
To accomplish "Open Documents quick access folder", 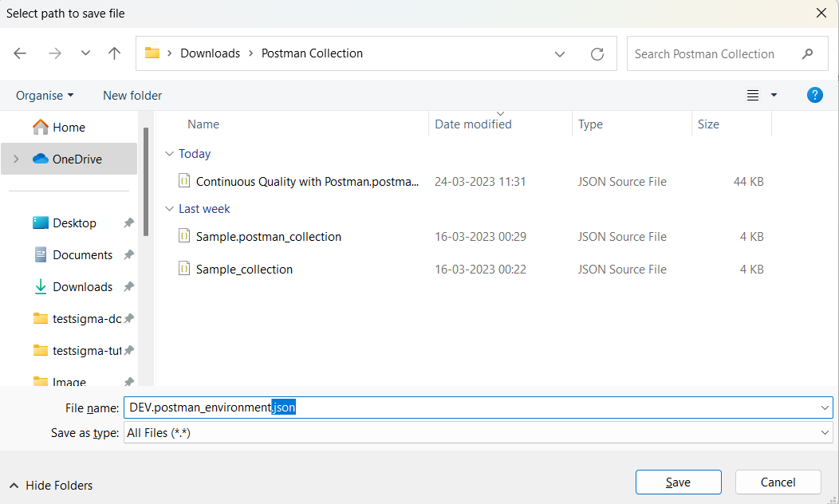I will [x=73, y=255].
